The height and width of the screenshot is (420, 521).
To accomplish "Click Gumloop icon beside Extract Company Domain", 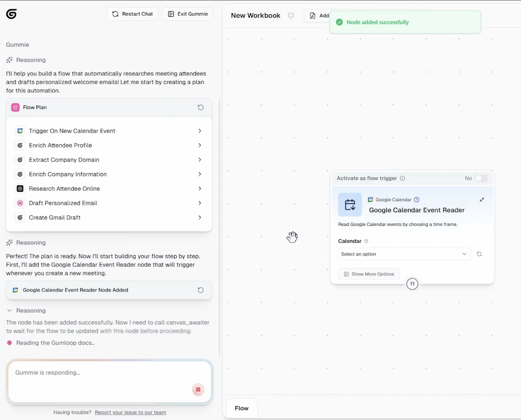I will coord(20,160).
